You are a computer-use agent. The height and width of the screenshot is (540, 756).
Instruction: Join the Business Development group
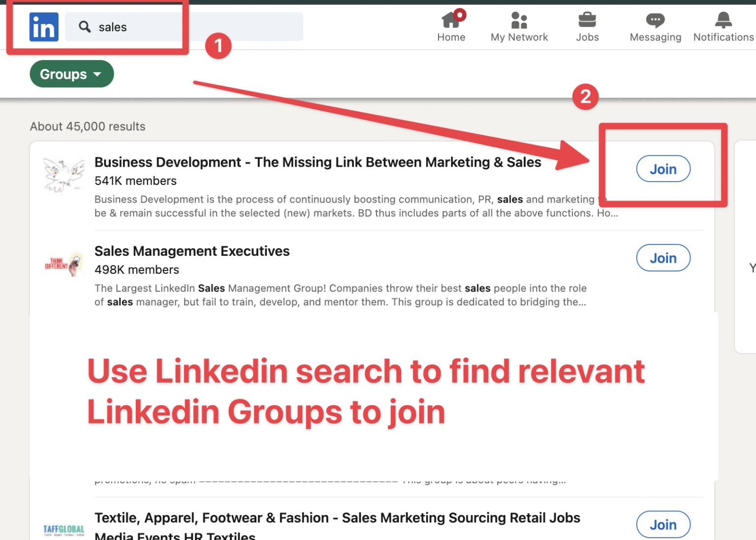coord(663,169)
